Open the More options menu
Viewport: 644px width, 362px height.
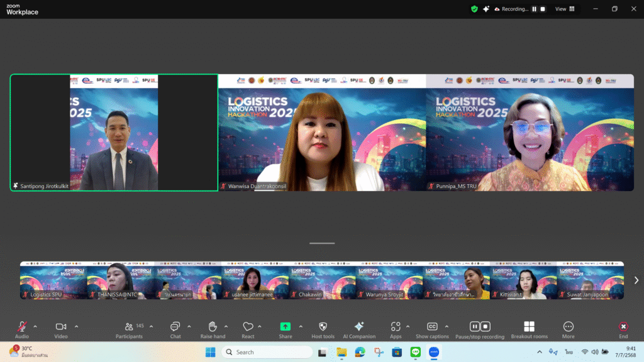[x=569, y=329]
